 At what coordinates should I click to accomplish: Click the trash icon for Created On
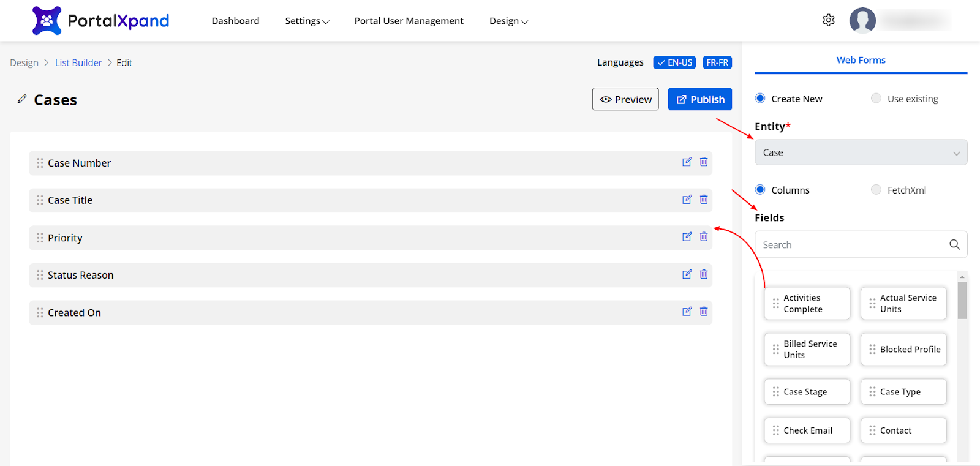tap(704, 312)
